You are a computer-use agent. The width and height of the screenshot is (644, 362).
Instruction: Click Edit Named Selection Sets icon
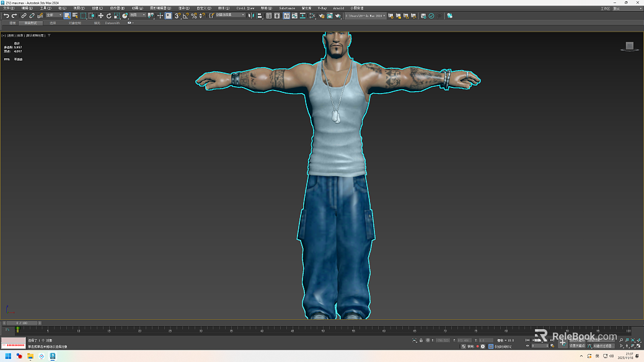point(211,15)
